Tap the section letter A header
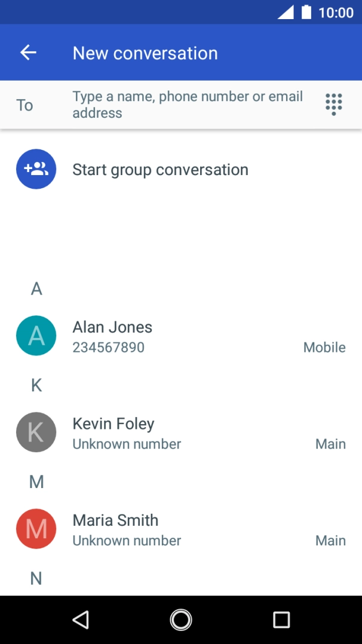This screenshot has height=644, width=362. (x=36, y=289)
